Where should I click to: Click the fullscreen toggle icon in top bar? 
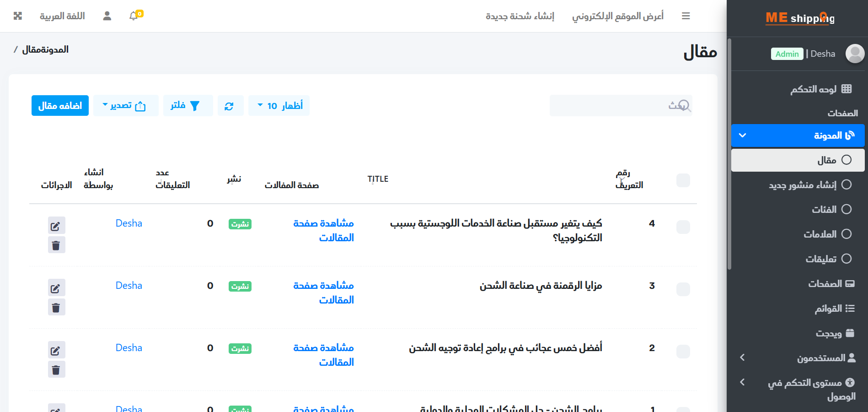(18, 15)
